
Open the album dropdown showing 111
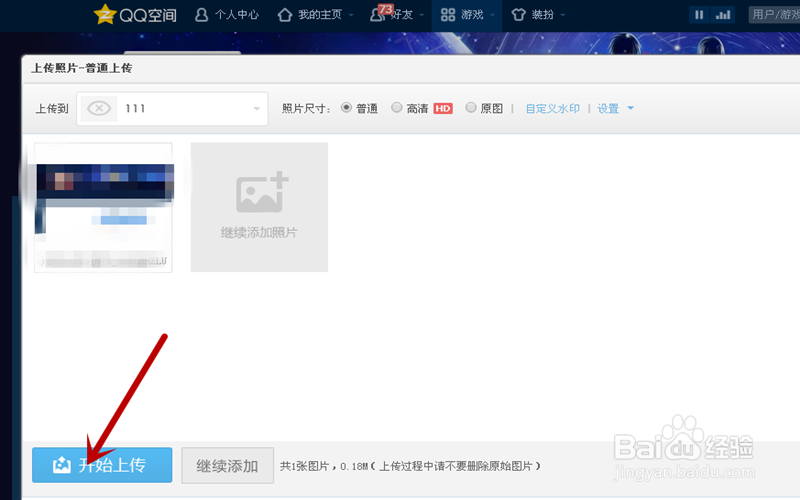point(172,109)
